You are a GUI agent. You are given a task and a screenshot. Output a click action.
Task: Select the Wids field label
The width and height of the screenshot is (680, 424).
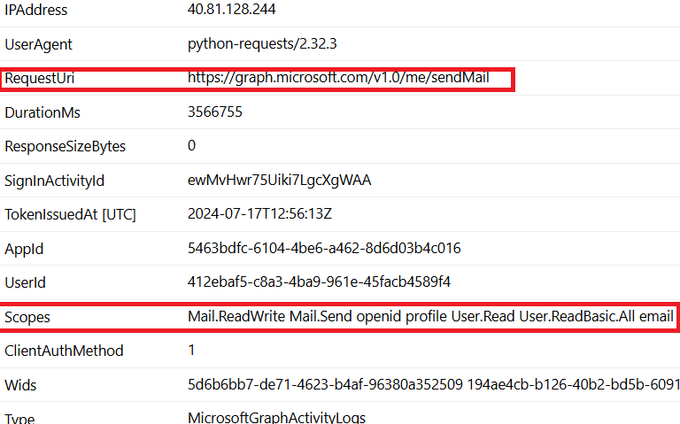tap(20, 385)
